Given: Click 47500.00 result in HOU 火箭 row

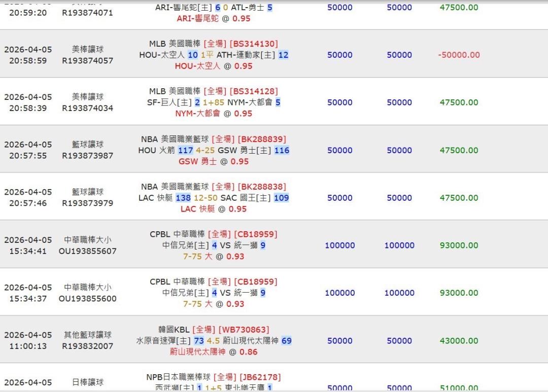Looking at the screenshot, I should coord(459,150).
